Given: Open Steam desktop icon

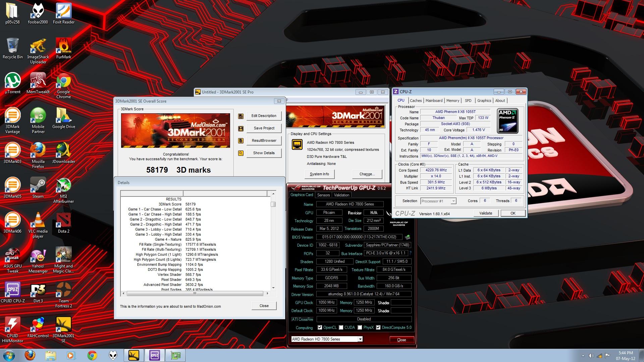Looking at the screenshot, I should coord(38,188).
